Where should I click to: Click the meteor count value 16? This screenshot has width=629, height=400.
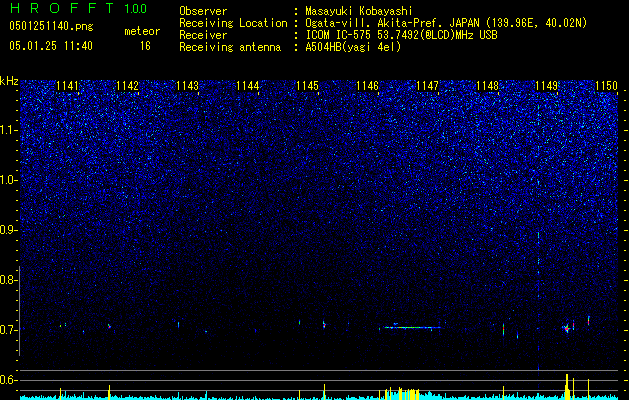(x=145, y=46)
